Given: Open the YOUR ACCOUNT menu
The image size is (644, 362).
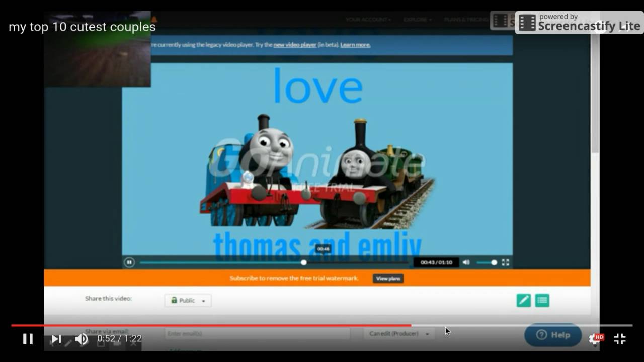Looking at the screenshot, I should (368, 20).
